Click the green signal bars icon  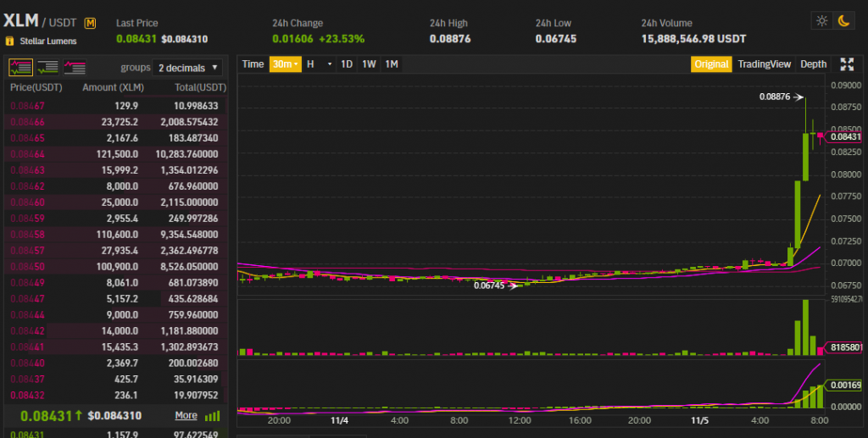212,416
